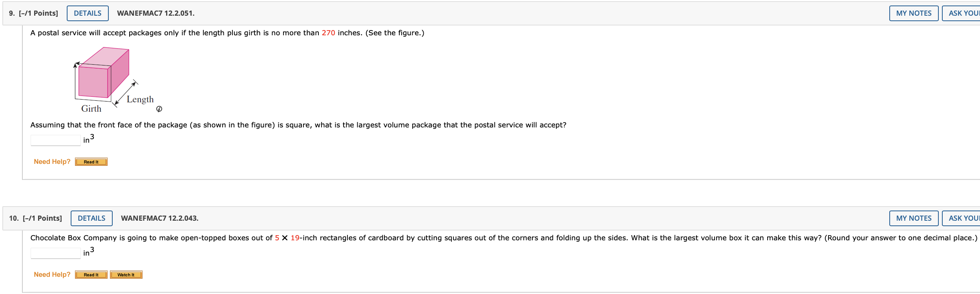Open DETAILS for question 9
This screenshot has width=980, height=294.
pyautogui.click(x=87, y=13)
